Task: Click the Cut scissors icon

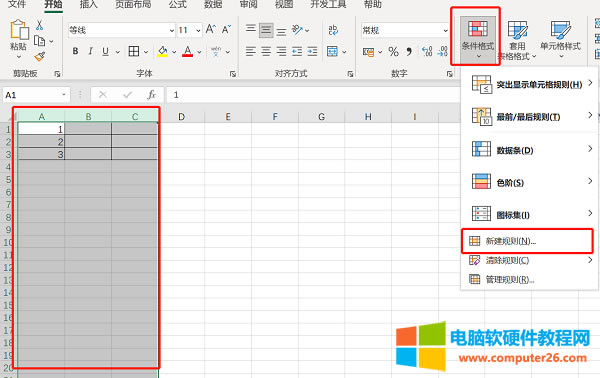Action: (39, 25)
